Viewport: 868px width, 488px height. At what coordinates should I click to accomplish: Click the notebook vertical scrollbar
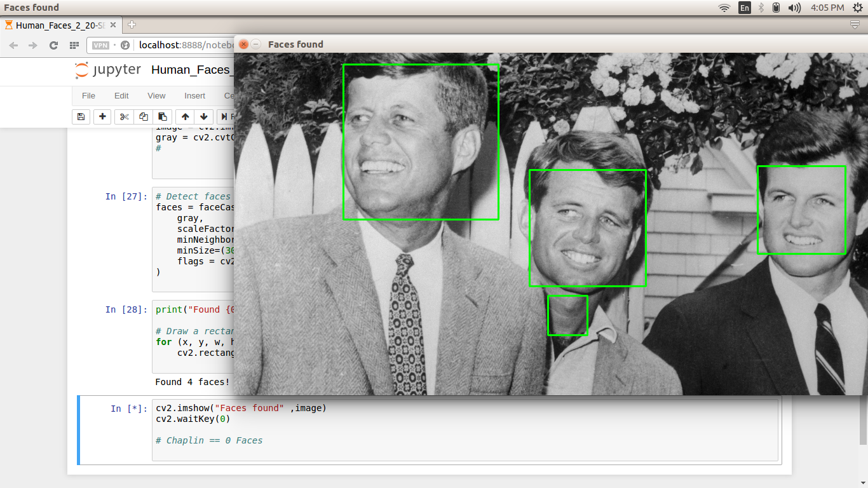pos(864,419)
